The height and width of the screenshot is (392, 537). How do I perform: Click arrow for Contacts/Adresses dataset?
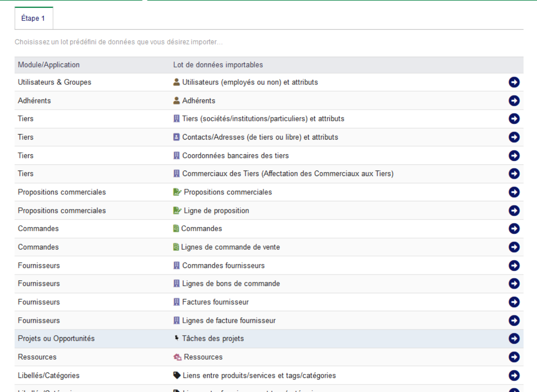coord(514,137)
